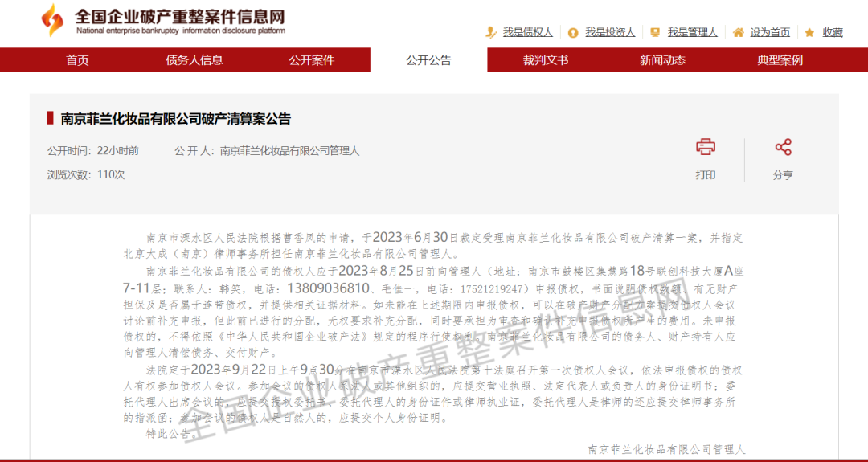Click the favorites star icon
Viewport: 868px width, 462px height.
[809, 32]
